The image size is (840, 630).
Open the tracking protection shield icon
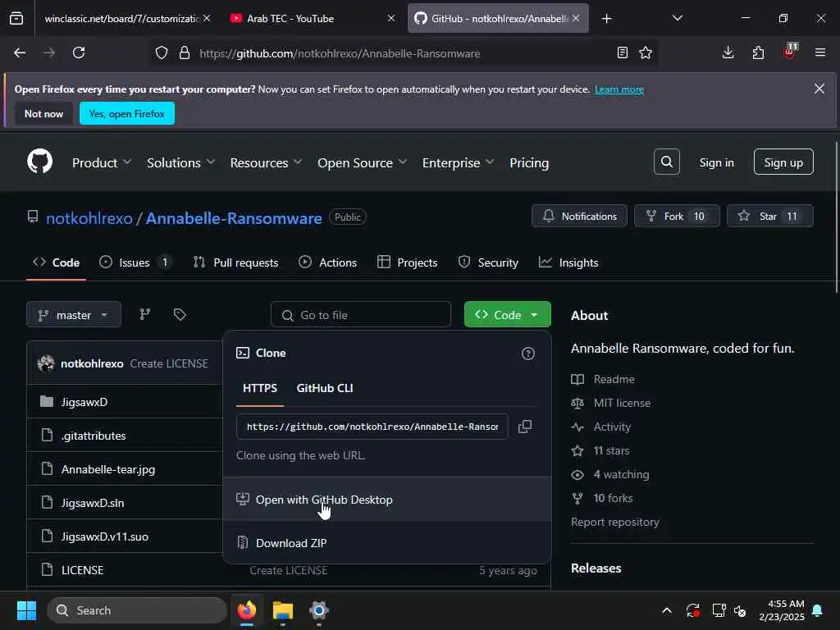162,52
